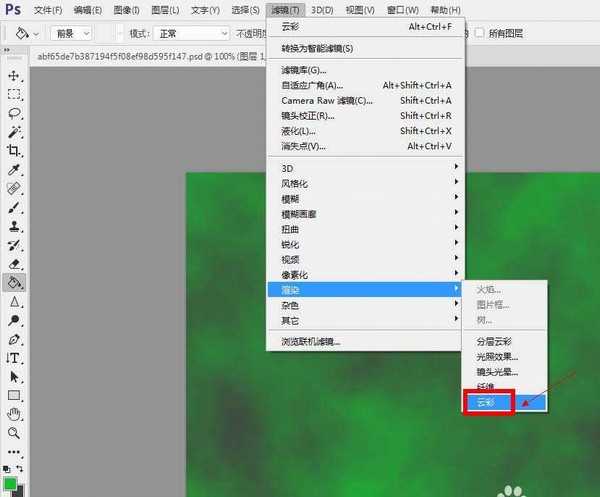
Task: Open the 图层(L) menu
Action: click(165, 10)
